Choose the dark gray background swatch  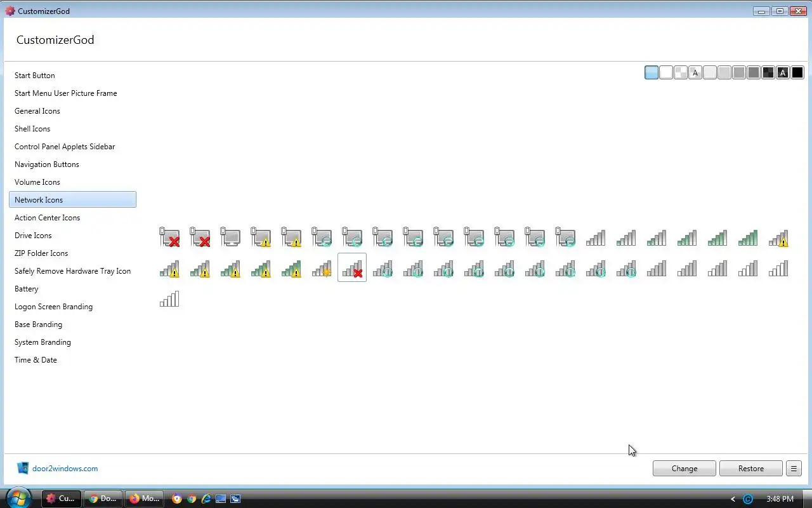click(x=754, y=72)
